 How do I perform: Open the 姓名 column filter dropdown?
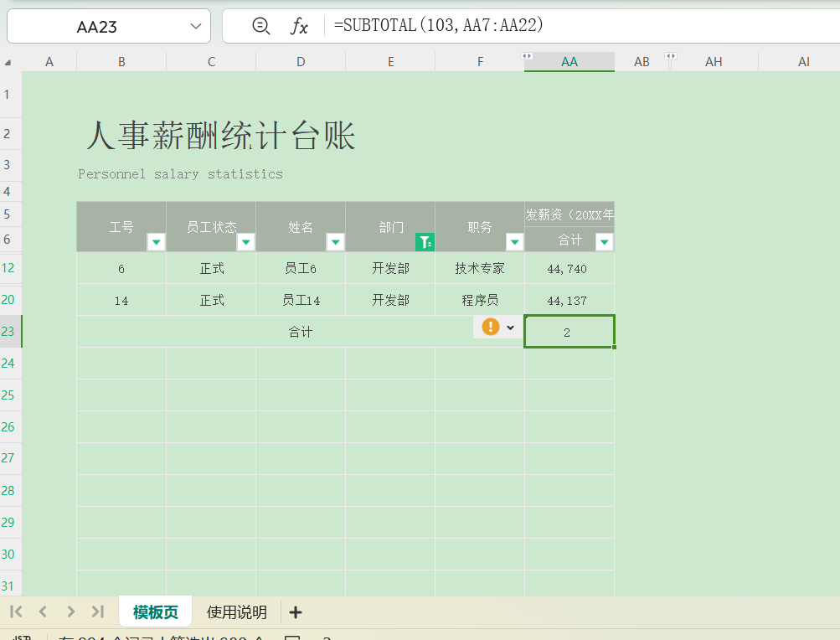[x=335, y=242]
